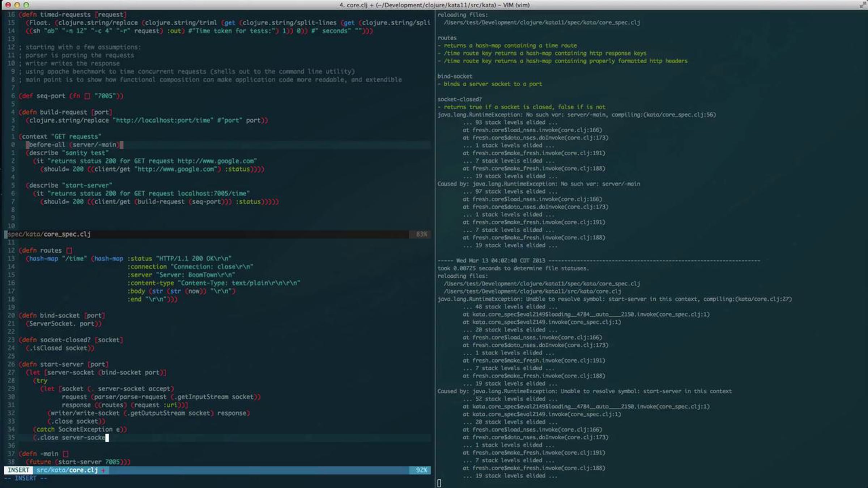868x488 pixels.
Task: Click the 'routes' heading in test output
Action: (x=447, y=38)
